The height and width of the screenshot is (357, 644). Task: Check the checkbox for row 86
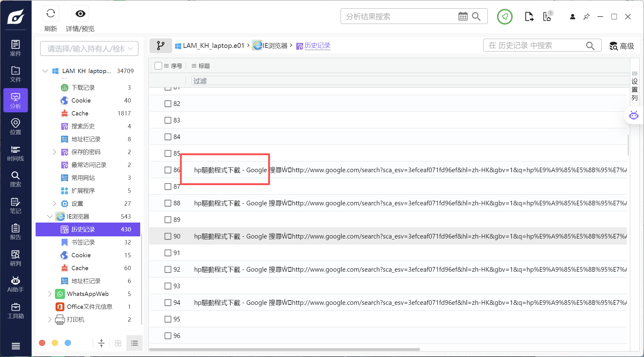pyautogui.click(x=168, y=170)
